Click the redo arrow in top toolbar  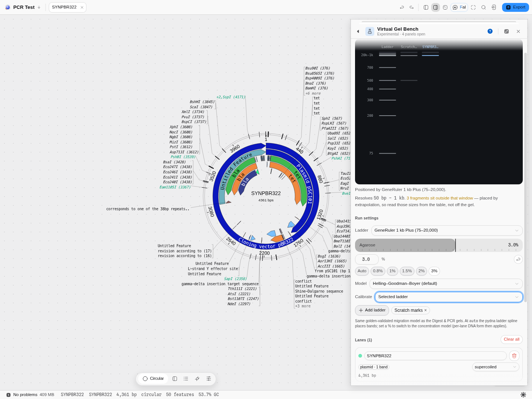[412, 7]
